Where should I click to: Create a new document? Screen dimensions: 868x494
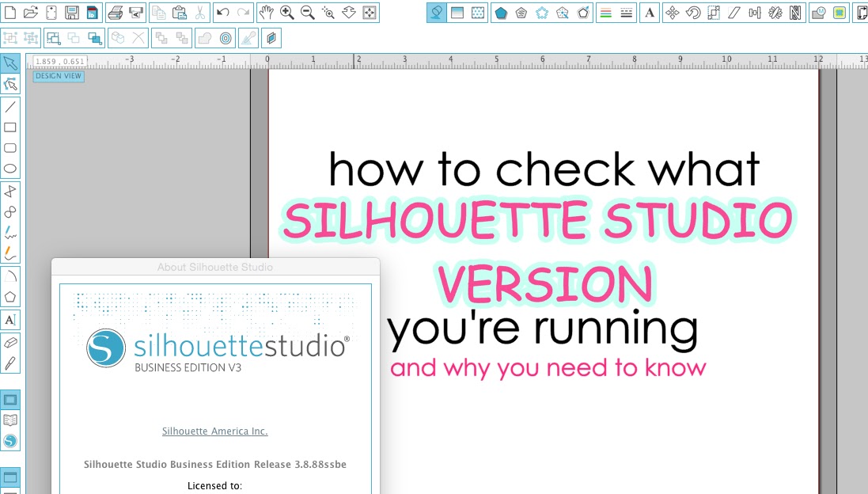[x=10, y=12]
